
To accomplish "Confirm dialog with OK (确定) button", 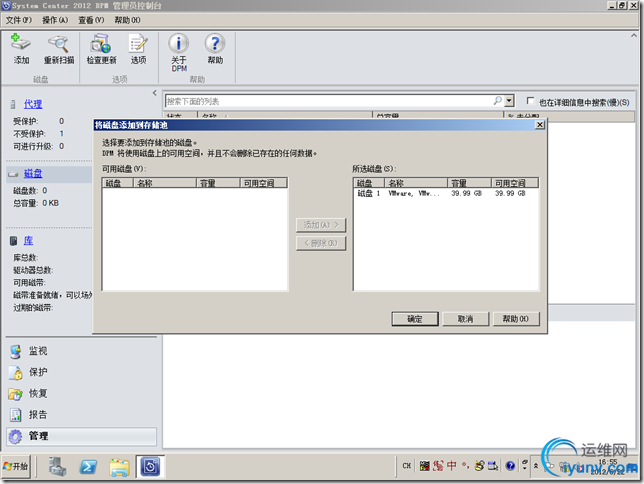I will 415,319.
